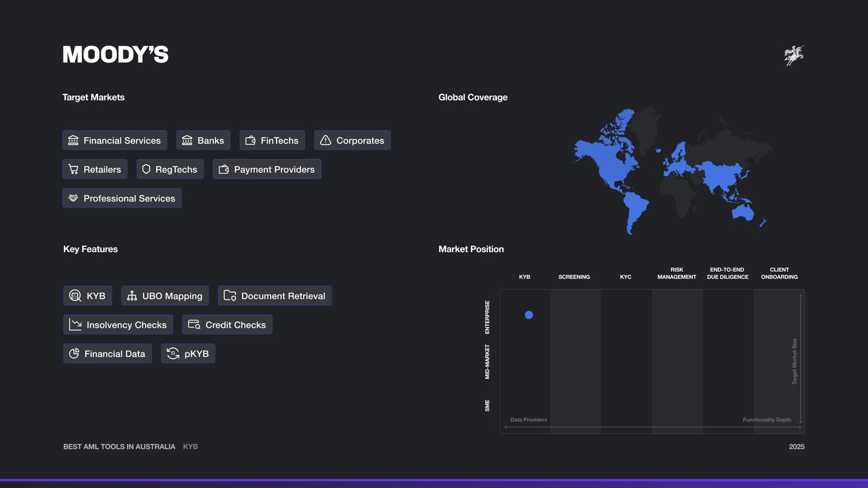Click the ENTERPRISE axis label
The width and height of the screenshot is (868, 488).
tap(487, 317)
